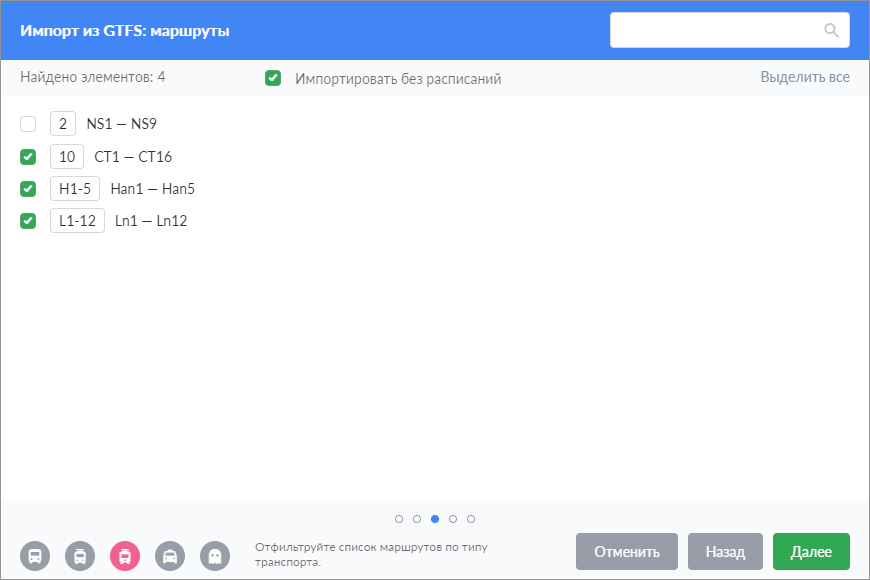Image resolution: width=870 pixels, height=580 pixels.
Task: Jump to the last wizard step dot
Action: point(471,519)
